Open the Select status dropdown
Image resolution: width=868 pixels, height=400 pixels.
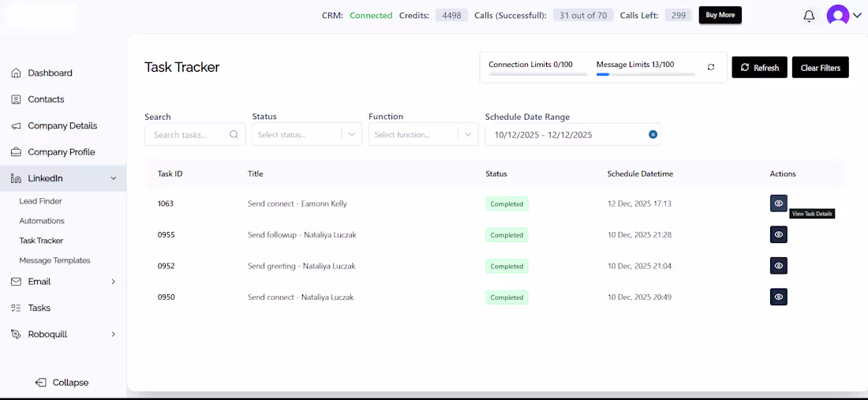click(307, 134)
